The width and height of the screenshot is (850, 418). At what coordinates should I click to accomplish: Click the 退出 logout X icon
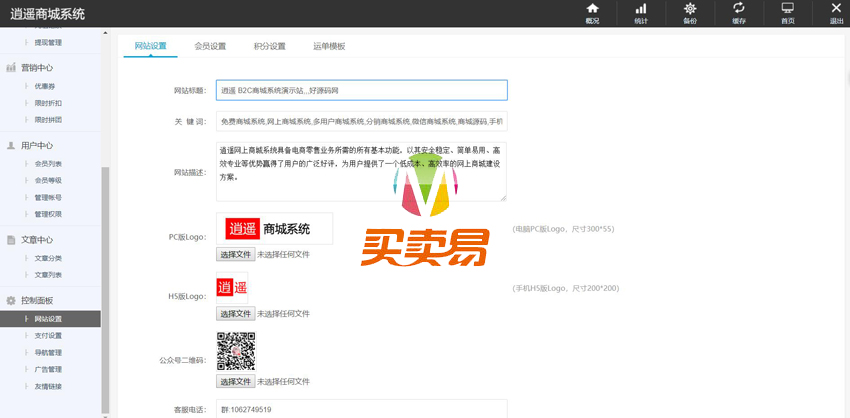[836, 13]
